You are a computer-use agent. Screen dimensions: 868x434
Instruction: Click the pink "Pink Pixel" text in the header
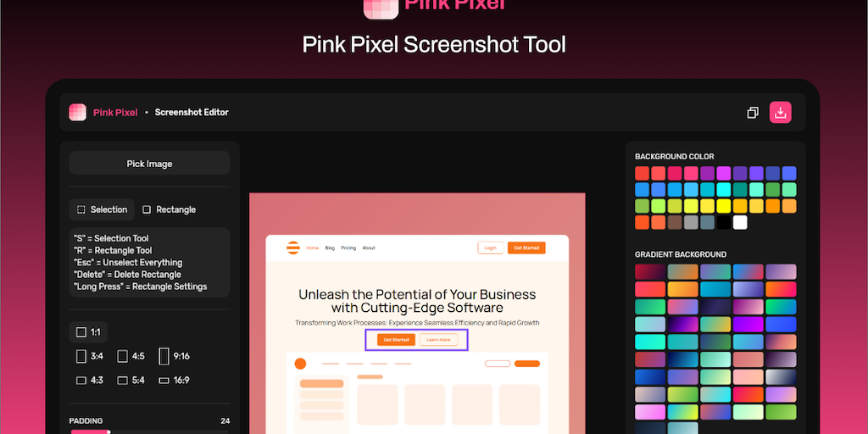click(x=115, y=113)
